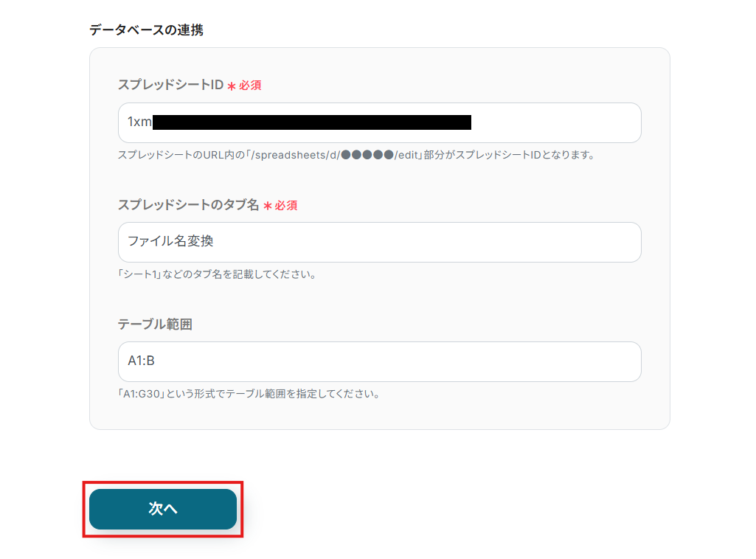Click the スプレッドシートのタブ名 field label
Screen dimensions: 756x559
coord(188,205)
